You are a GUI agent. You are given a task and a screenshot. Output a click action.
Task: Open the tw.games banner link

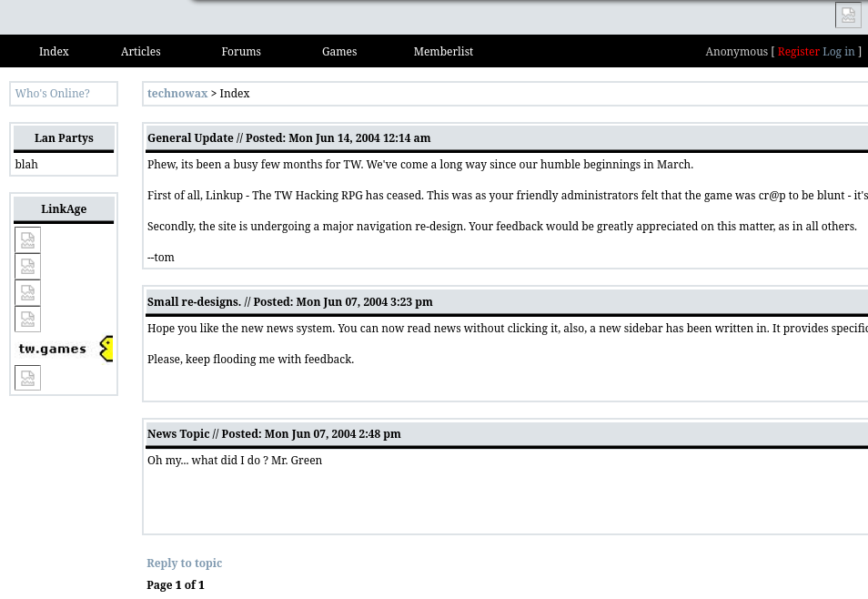coord(64,349)
